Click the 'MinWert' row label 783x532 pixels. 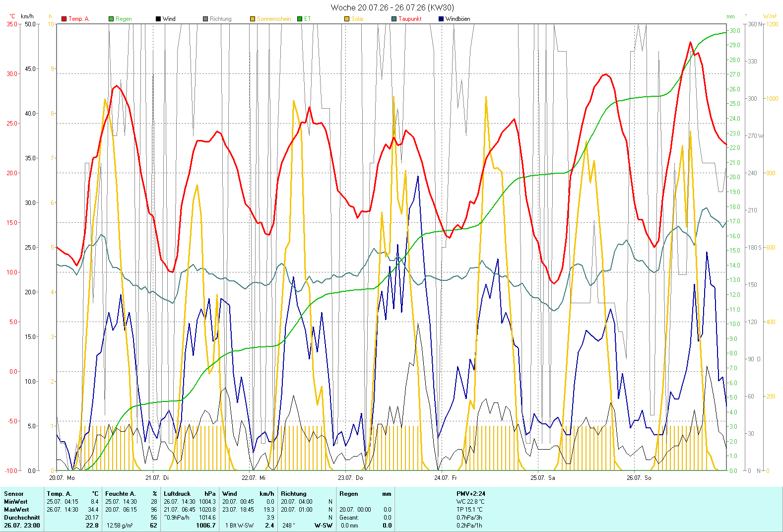pyautogui.click(x=16, y=502)
